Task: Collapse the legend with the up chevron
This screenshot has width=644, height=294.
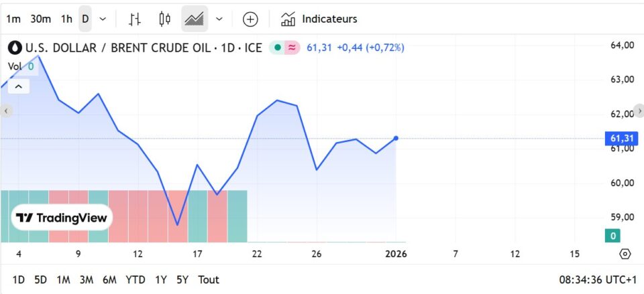Action: tap(19, 86)
